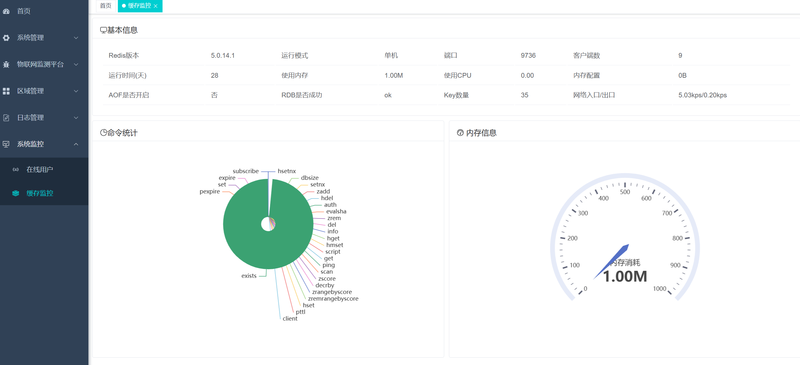Collapse the 系统监控 menu chevron

coord(76,144)
